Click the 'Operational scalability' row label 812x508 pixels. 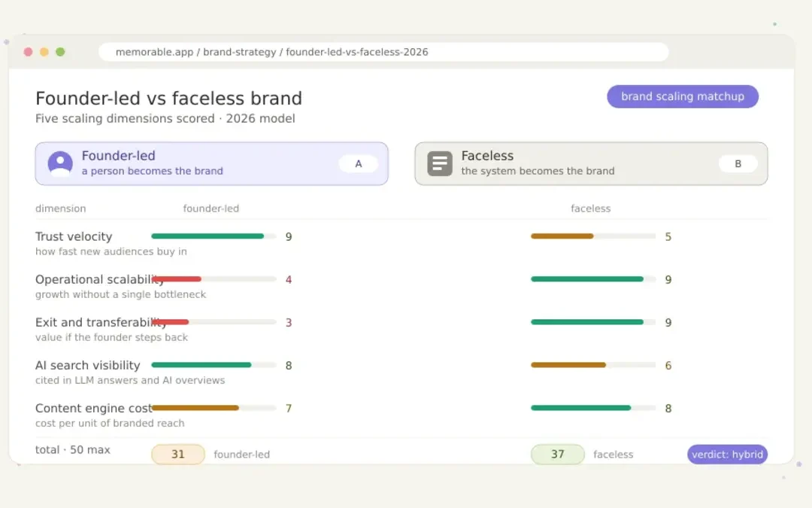coord(100,279)
